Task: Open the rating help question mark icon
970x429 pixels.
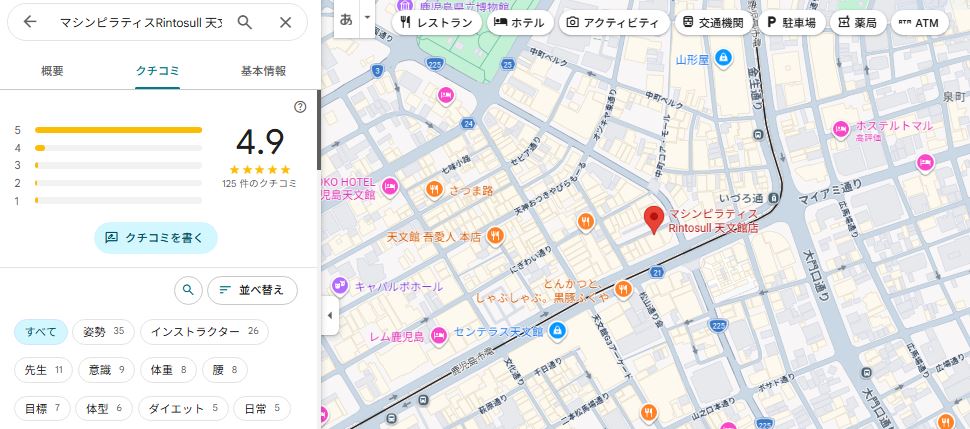Action: click(300, 107)
